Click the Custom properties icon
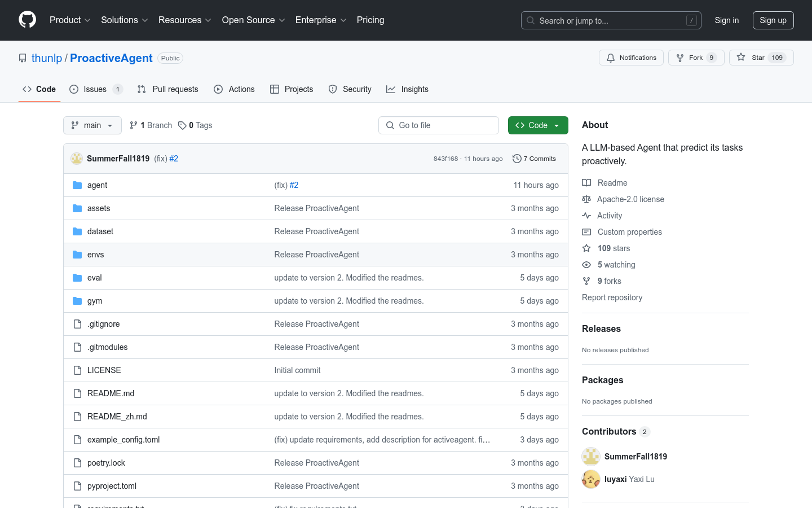Screen dimensions: 812x508 click(x=586, y=232)
